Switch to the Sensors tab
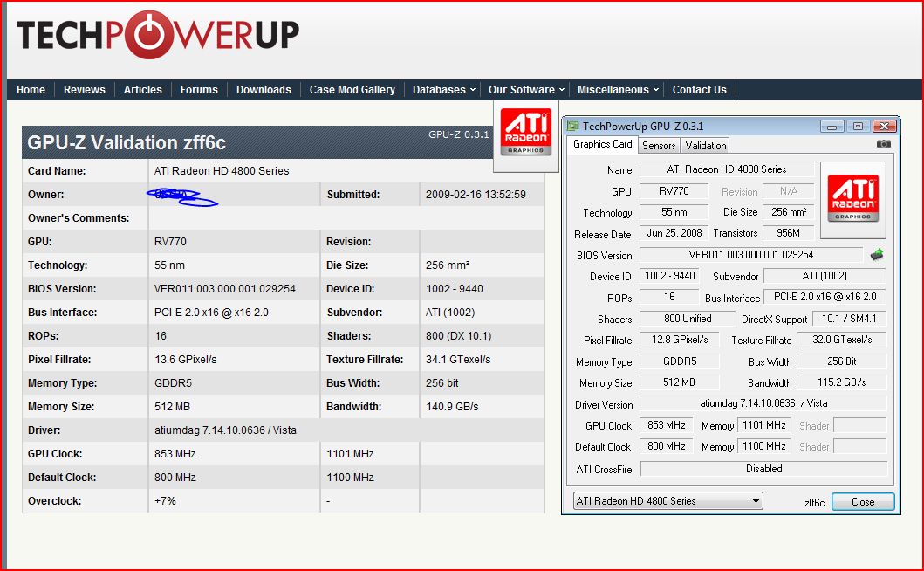 (658, 145)
